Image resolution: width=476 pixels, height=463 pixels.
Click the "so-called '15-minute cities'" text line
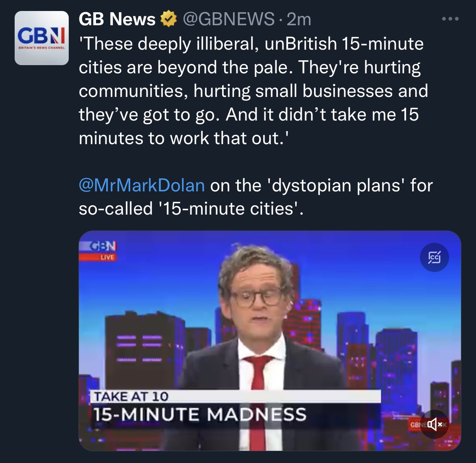(191, 208)
